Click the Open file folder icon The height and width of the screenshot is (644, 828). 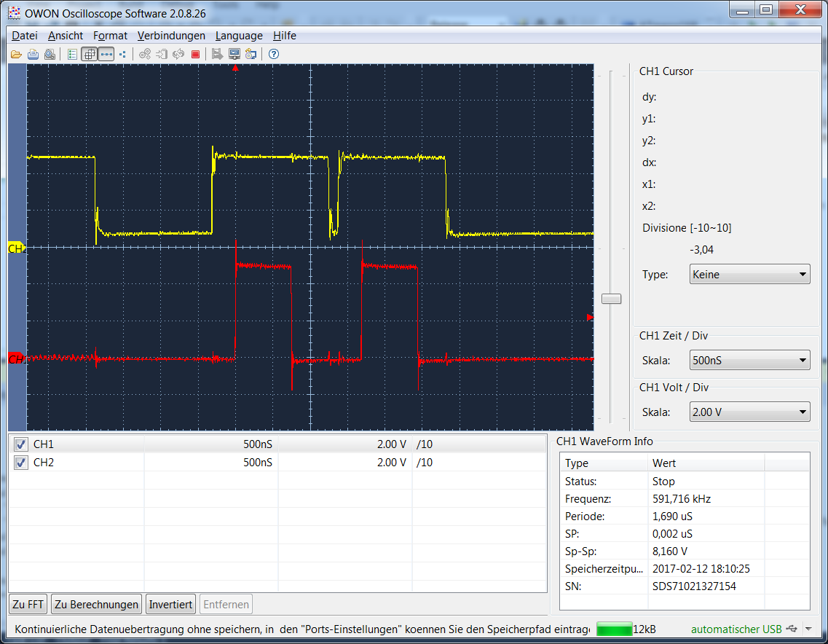[x=16, y=55]
